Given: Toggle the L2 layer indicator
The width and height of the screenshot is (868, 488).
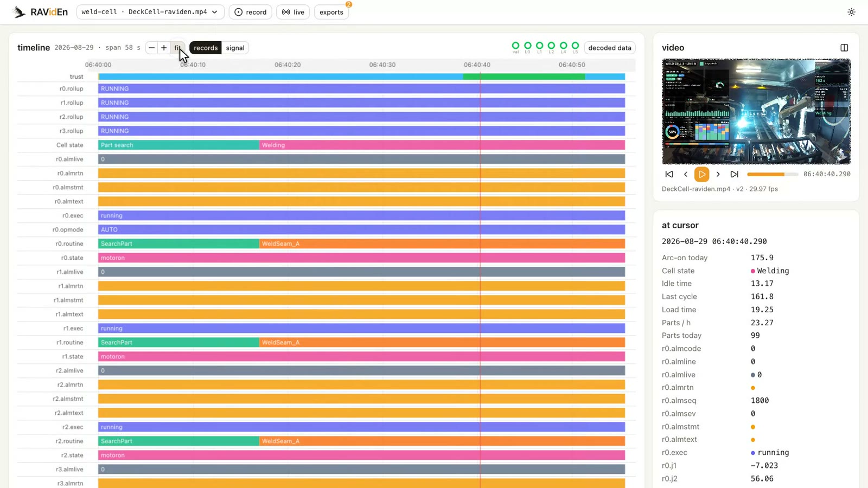Looking at the screenshot, I should [x=551, y=47].
